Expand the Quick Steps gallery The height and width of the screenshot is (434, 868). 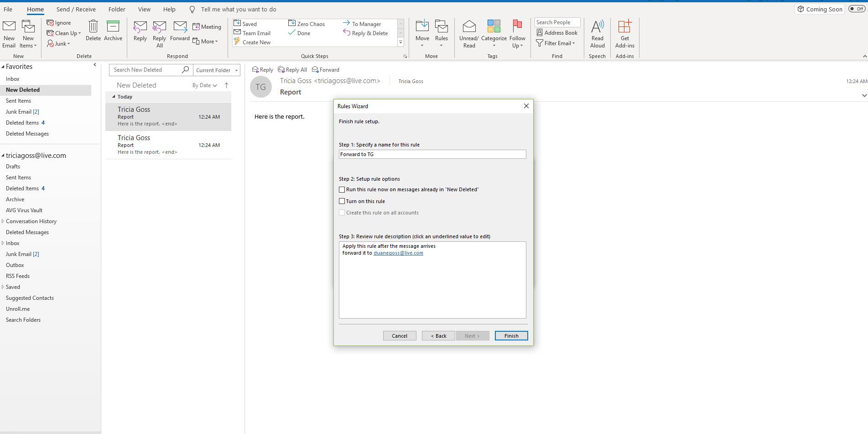click(400, 42)
